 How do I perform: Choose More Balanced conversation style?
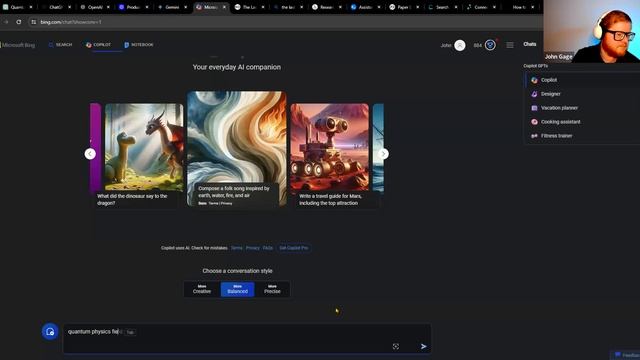(x=238, y=289)
